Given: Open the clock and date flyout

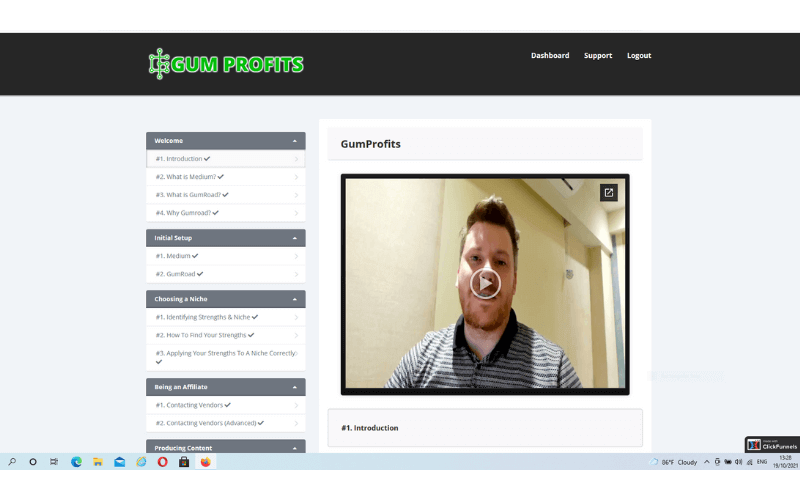Looking at the screenshot, I should (x=785, y=462).
